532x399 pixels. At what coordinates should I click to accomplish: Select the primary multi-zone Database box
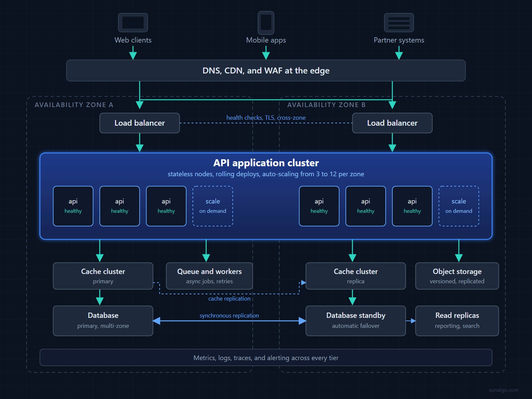pos(103,321)
